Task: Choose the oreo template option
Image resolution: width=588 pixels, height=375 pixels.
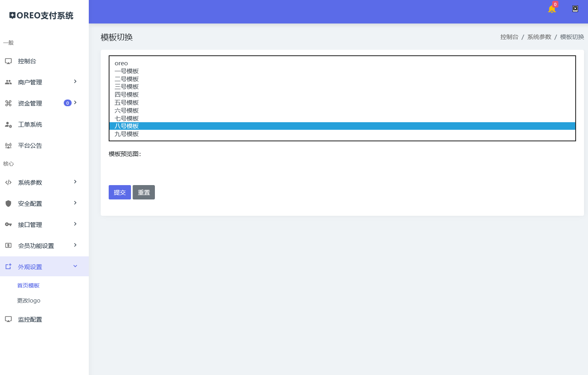Action: 121,63
